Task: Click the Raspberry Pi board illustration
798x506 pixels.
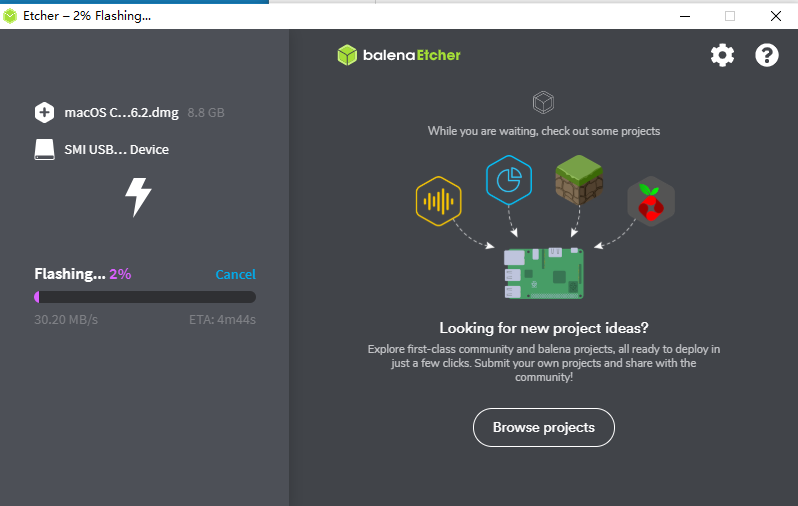Action: 544,273
